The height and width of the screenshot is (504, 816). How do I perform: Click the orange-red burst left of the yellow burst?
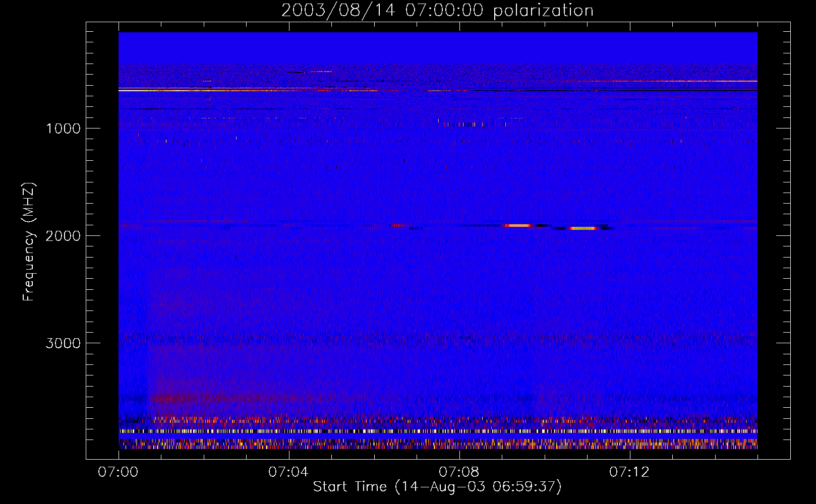pos(518,226)
